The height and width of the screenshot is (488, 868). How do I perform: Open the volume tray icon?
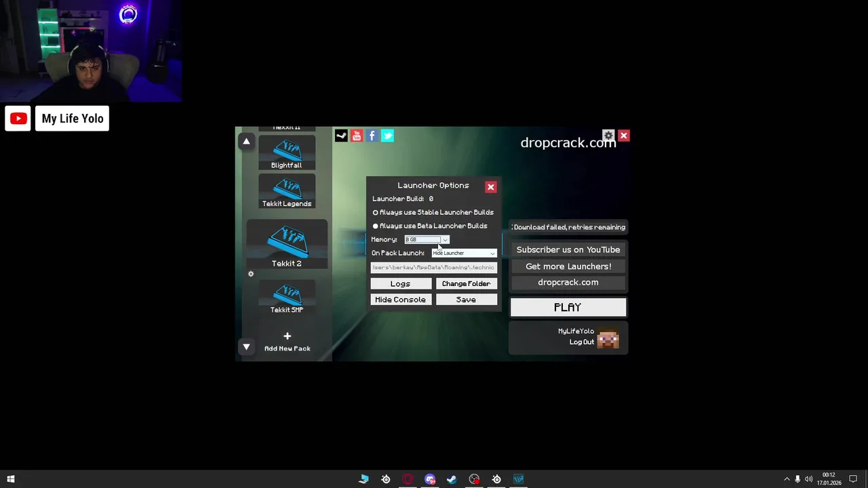808,479
